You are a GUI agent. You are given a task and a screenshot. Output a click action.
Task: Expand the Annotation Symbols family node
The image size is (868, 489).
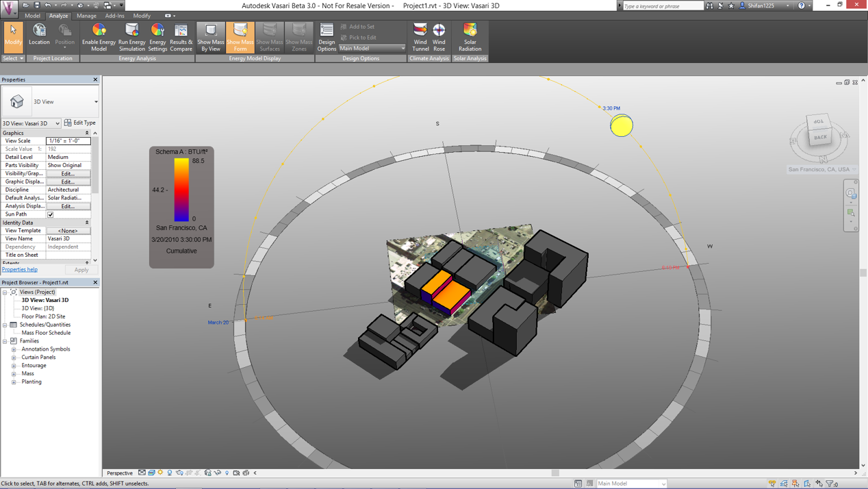[14, 349]
